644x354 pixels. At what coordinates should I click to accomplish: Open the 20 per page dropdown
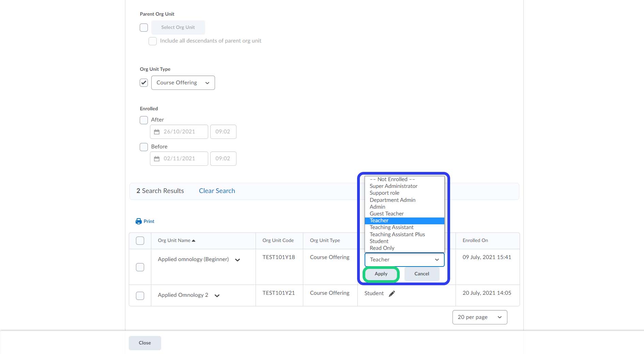pyautogui.click(x=479, y=317)
